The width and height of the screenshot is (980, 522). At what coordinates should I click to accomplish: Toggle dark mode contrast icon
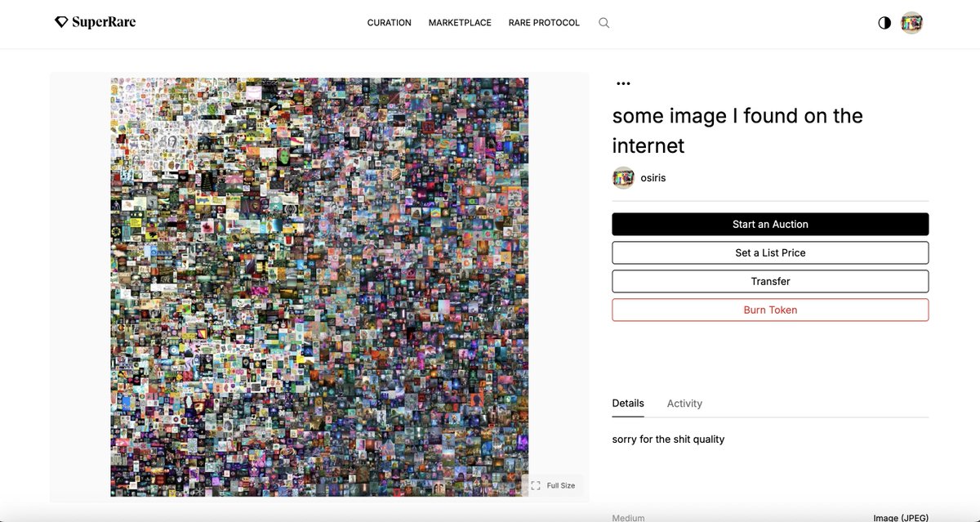[884, 23]
